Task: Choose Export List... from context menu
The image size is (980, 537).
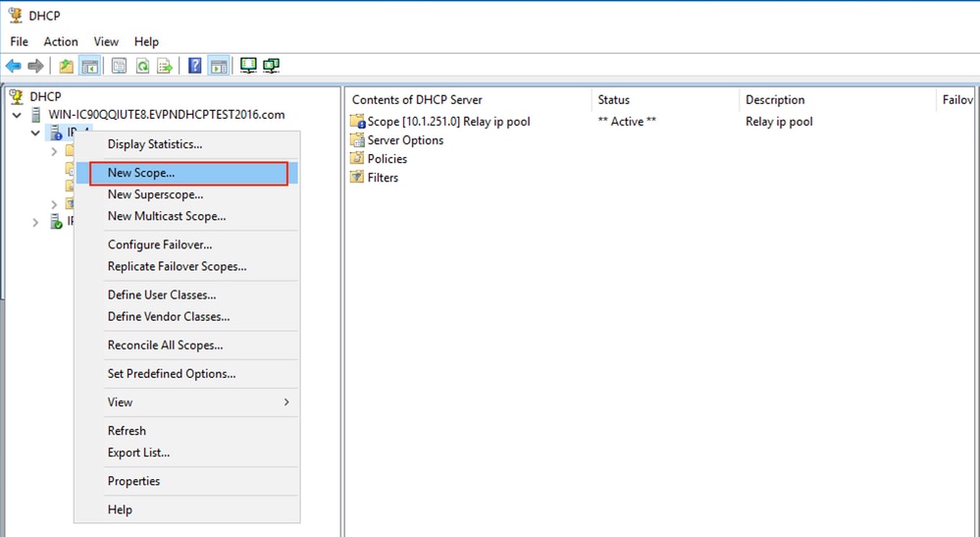Action: click(x=186, y=453)
